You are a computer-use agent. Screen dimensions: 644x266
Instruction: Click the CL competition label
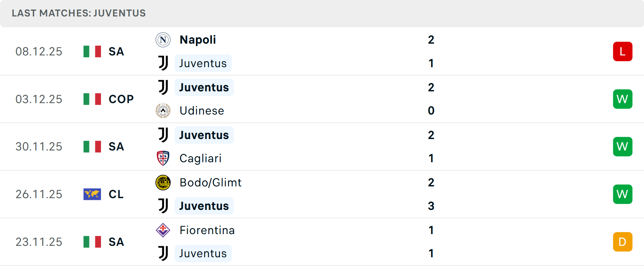(x=116, y=194)
